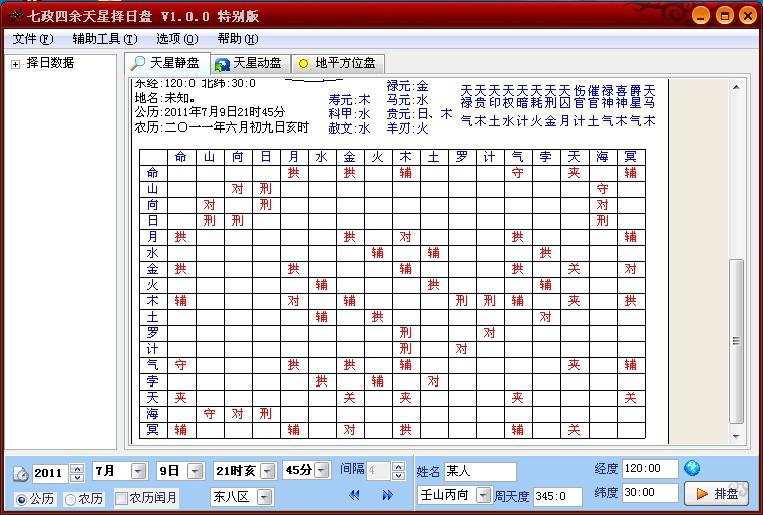763x515 pixels.
Task: Open the 东八区 timezone dropdown
Action: click(x=264, y=497)
